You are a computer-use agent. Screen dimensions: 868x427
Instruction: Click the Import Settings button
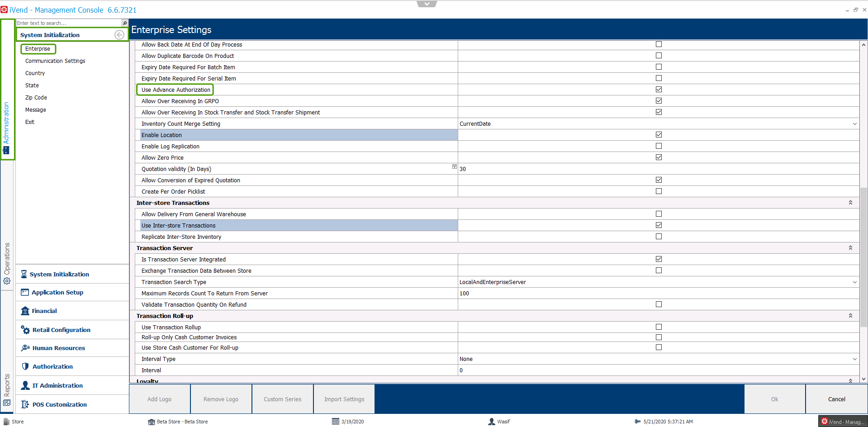click(x=344, y=399)
